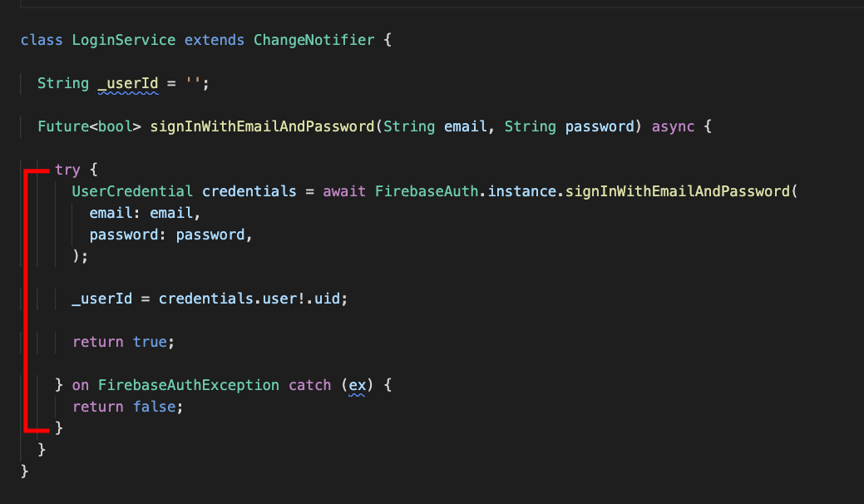The width and height of the screenshot is (864, 504).
Task: Click the LoginService class name
Action: [x=123, y=40]
